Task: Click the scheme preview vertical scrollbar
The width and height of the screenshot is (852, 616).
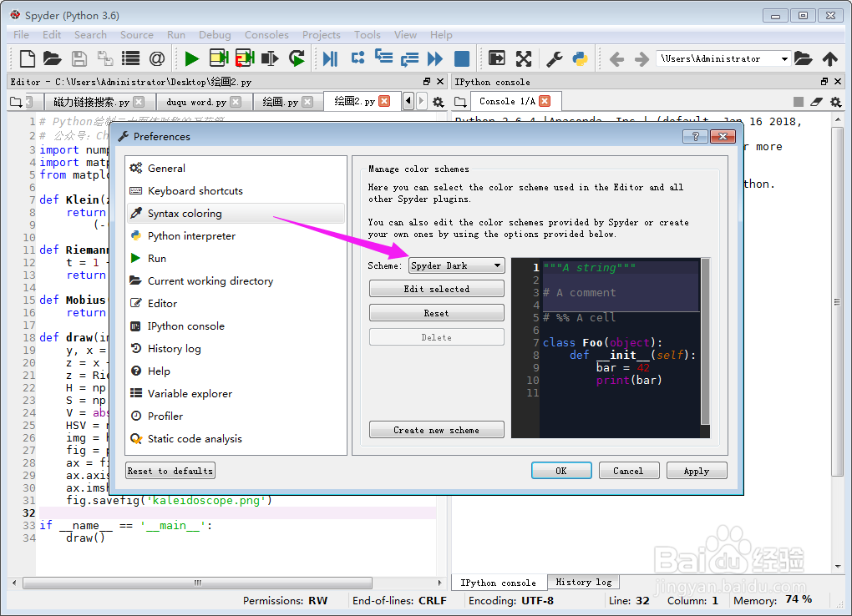Action: tap(705, 341)
